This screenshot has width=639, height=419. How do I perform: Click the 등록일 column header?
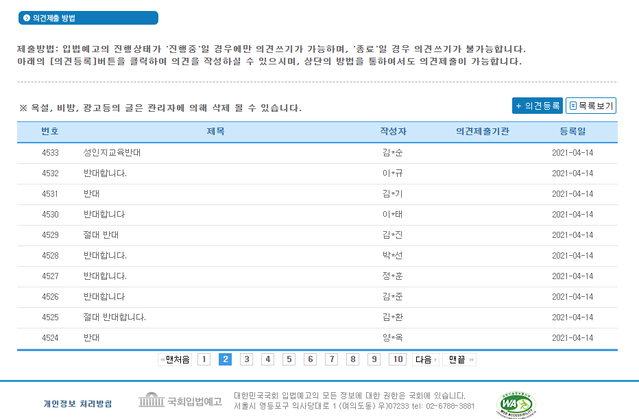pyautogui.click(x=573, y=131)
